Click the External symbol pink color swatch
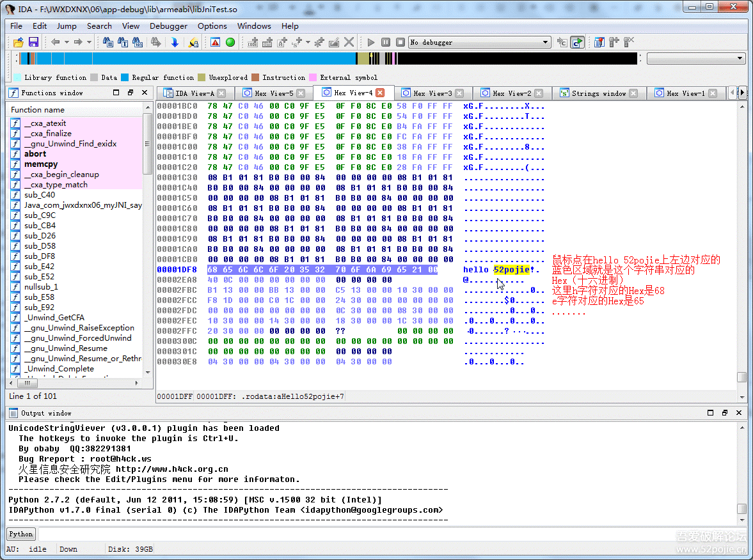The image size is (753, 560). (313, 78)
